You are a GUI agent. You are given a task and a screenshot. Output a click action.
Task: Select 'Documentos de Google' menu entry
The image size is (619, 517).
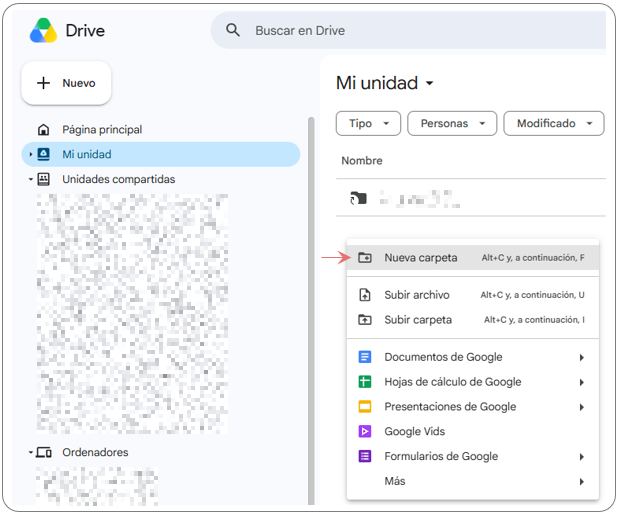click(x=473, y=357)
